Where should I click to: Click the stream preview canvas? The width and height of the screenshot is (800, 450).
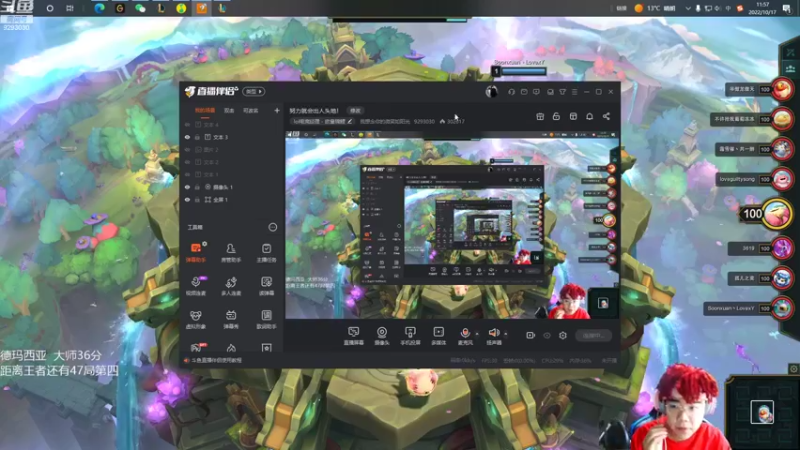[452, 225]
